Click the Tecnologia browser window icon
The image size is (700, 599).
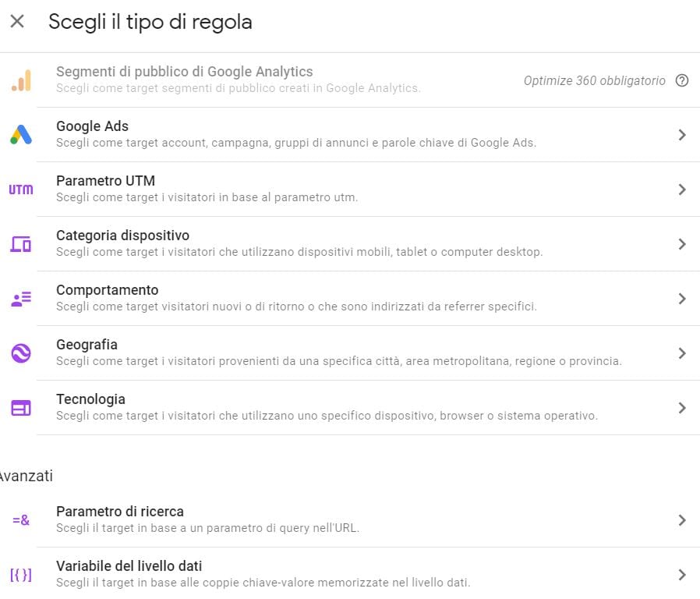[21, 408]
